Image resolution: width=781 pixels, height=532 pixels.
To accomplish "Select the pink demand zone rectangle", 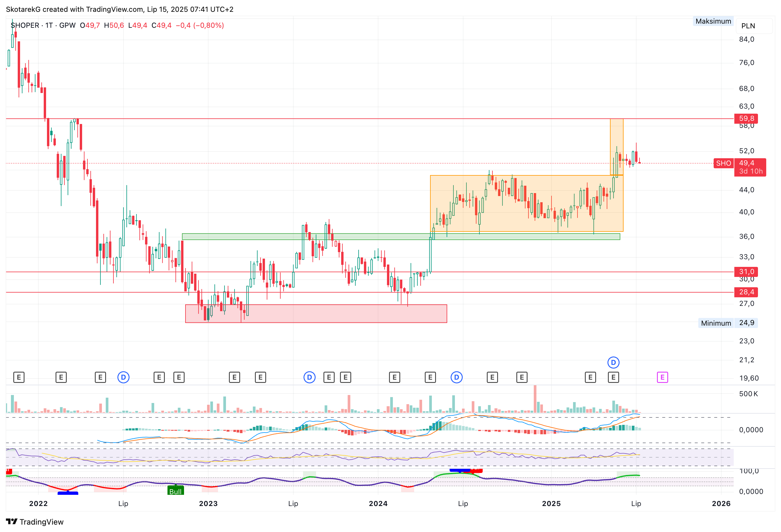I will (316, 314).
